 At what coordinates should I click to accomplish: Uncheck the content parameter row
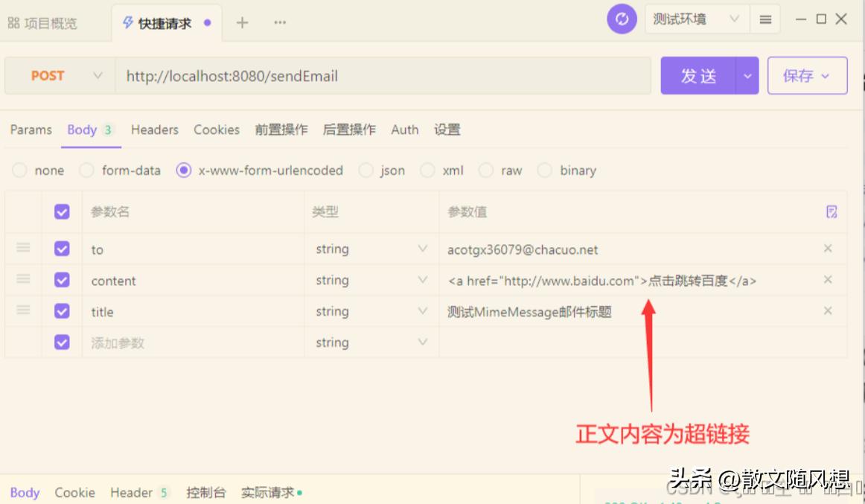pos(62,281)
